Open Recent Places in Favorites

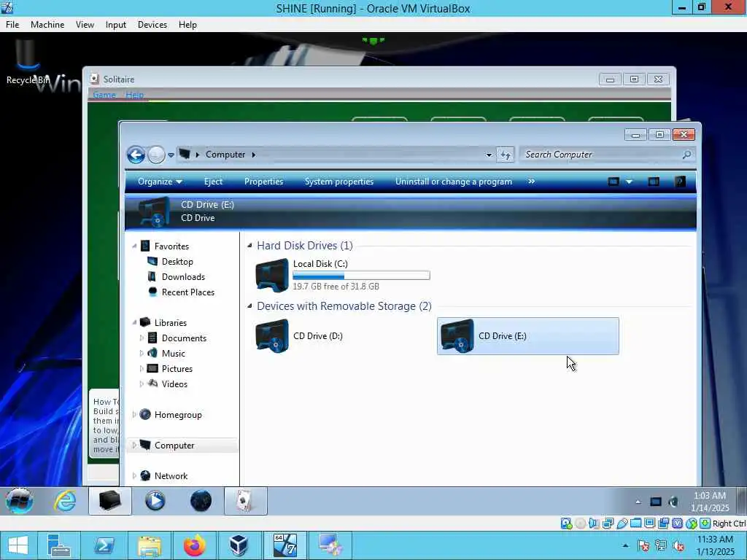(187, 292)
